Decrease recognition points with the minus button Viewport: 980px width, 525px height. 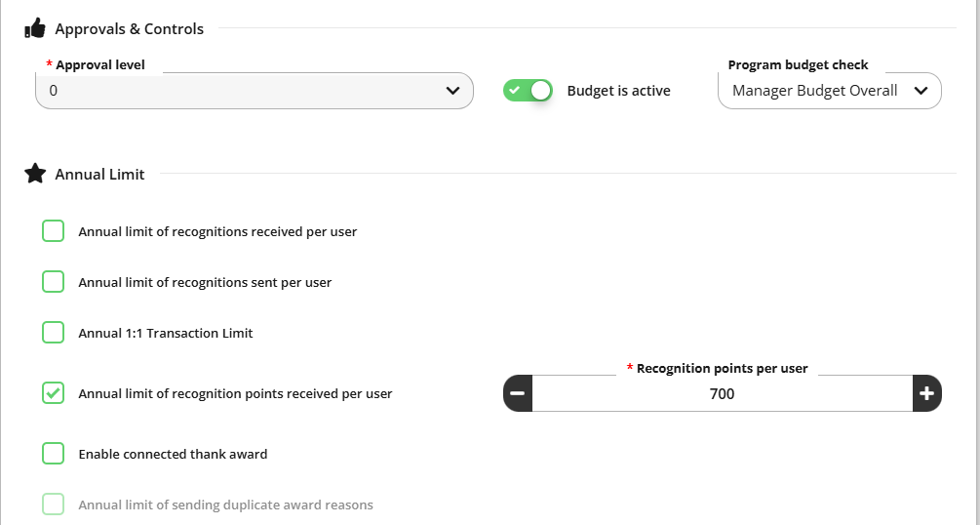518,393
